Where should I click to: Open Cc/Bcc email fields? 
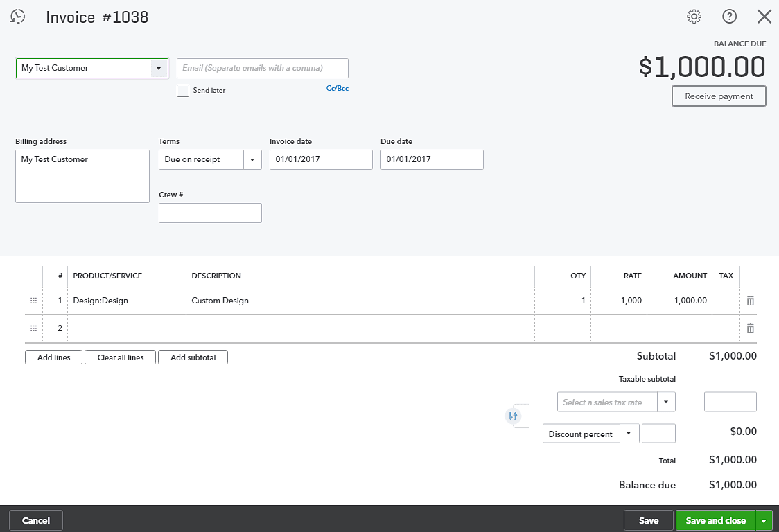(x=338, y=88)
